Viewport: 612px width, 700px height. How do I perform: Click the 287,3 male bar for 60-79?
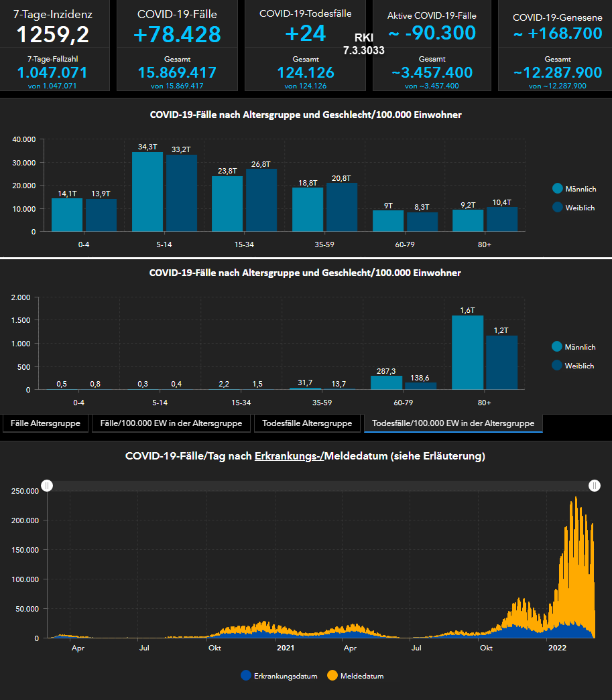387,382
